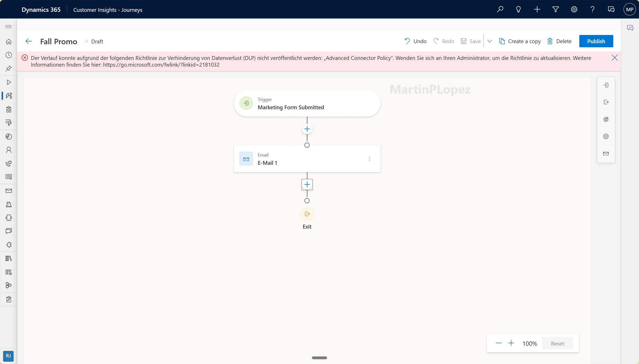Expand the Save options chevron
The height and width of the screenshot is (364, 639).
(x=490, y=41)
